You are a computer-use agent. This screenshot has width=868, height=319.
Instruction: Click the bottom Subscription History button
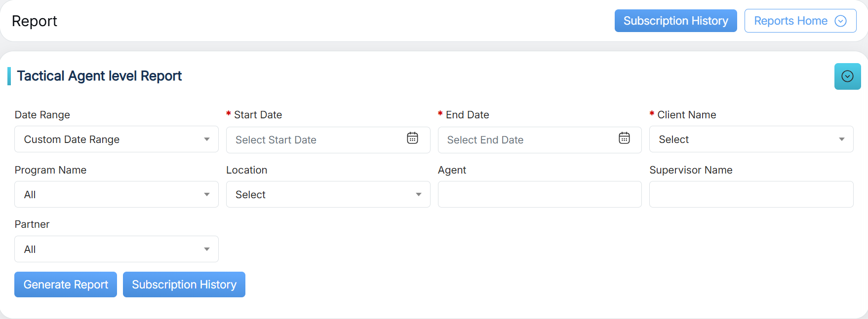pyautogui.click(x=184, y=284)
